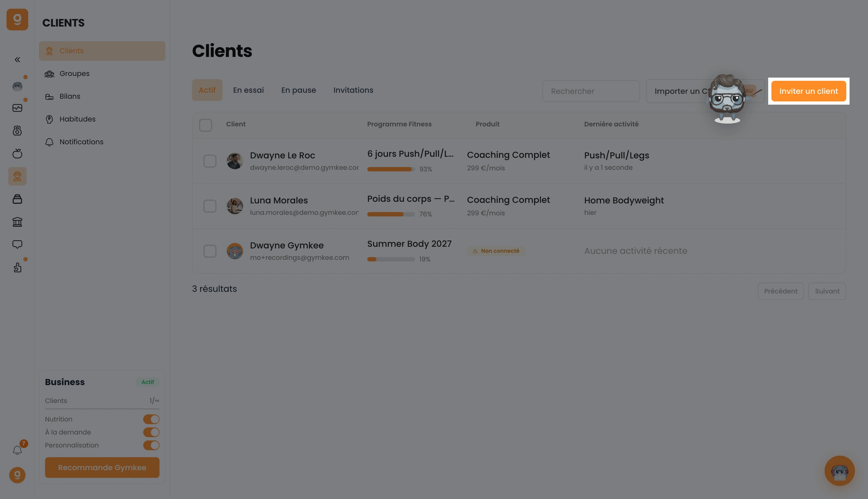Viewport: 868px width, 499px height.
Task: Toggle the Personnalisation switch
Action: tap(151, 445)
